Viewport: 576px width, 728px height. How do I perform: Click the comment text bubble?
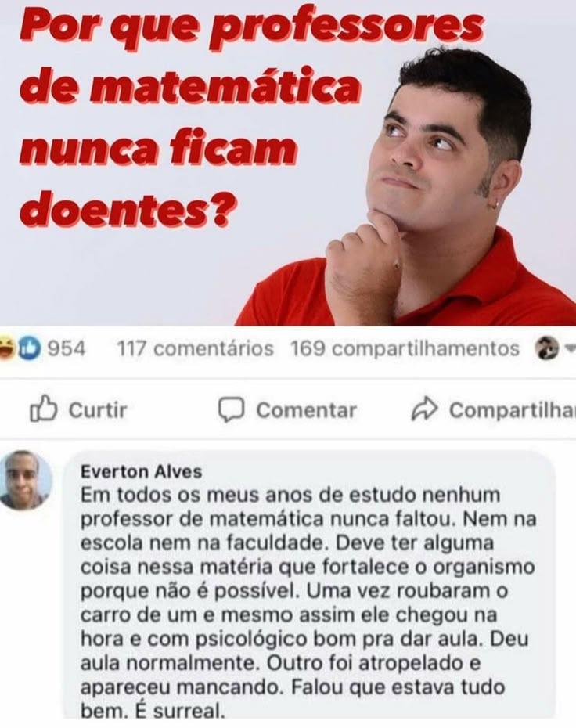click(x=308, y=585)
